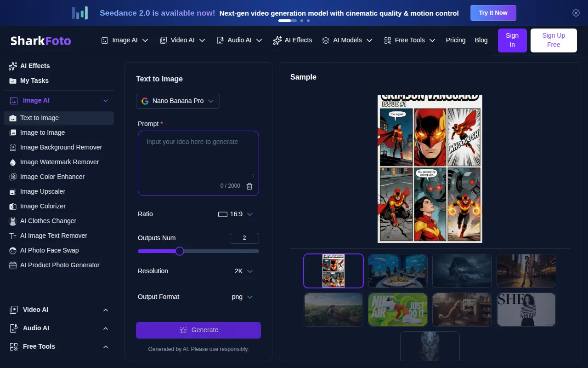
Task: Click the Try It Now button
Action: pos(493,13)
